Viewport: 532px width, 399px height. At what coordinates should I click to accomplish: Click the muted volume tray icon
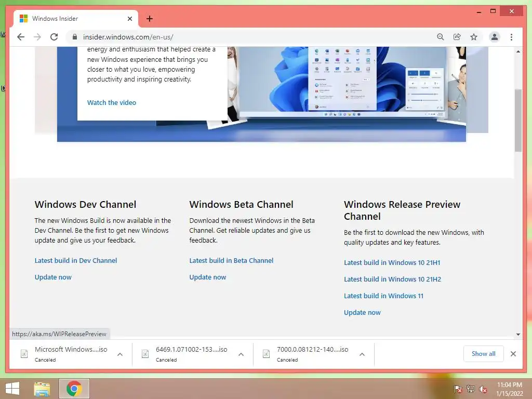[x=483, y=389]
